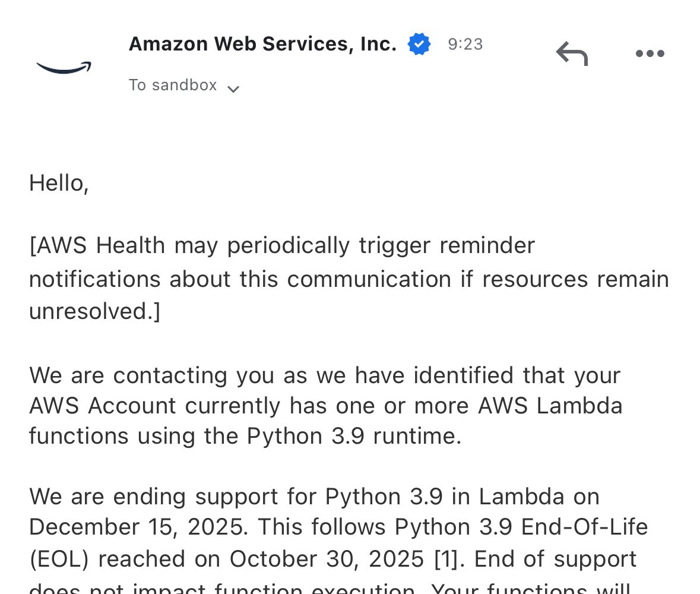Viewport: 700px width, 594px height.
Task: Click the word "unresolved.]"
Action: [94, 311]
